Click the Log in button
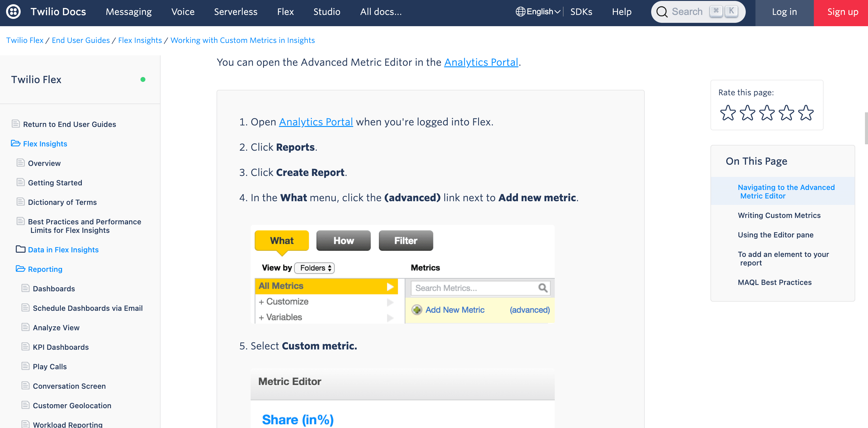 click(784, 13)
